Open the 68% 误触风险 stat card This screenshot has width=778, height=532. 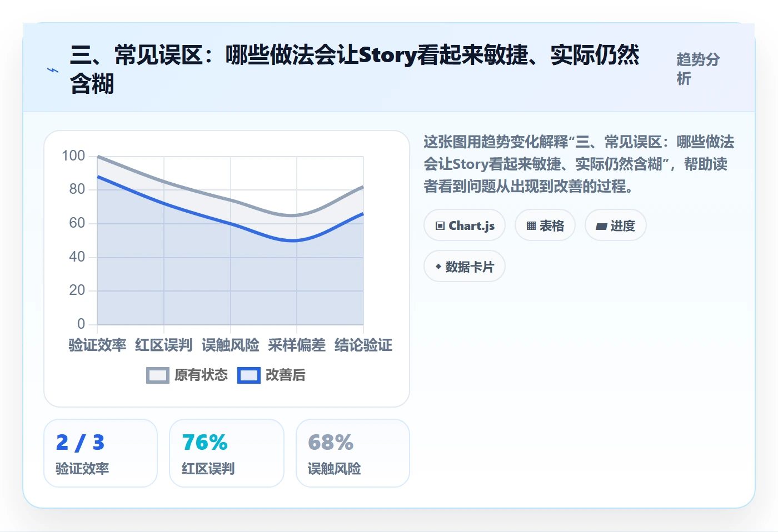[x=353, y=453]
